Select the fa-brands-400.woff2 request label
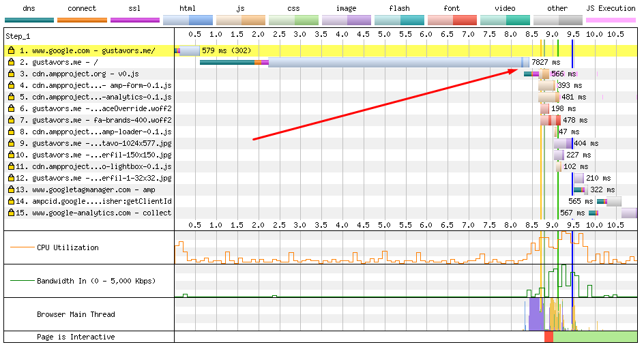The height and width of the screenshot is (349, 644). point(102,120)
